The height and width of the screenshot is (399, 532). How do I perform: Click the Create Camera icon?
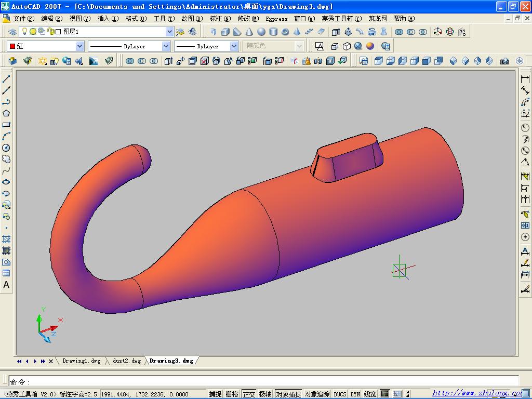(x=504, y=61)
